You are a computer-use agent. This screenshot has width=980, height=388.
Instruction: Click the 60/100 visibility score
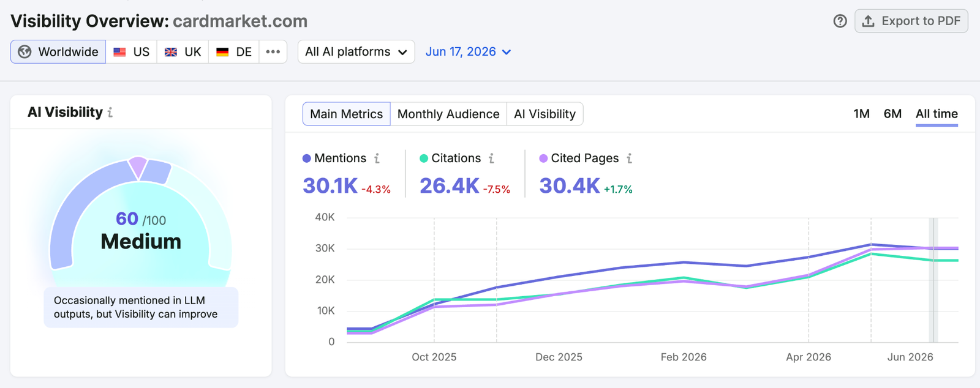pyautogui.click(x=141, y=219)
